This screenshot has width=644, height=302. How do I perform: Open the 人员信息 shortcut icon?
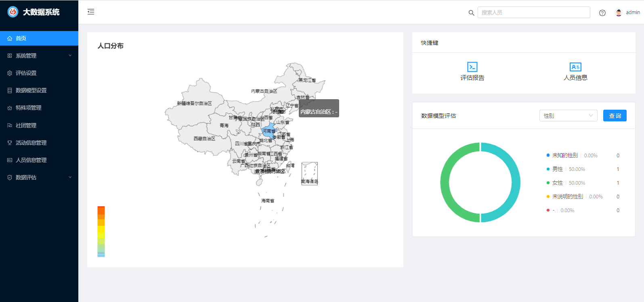coord(575,67)
